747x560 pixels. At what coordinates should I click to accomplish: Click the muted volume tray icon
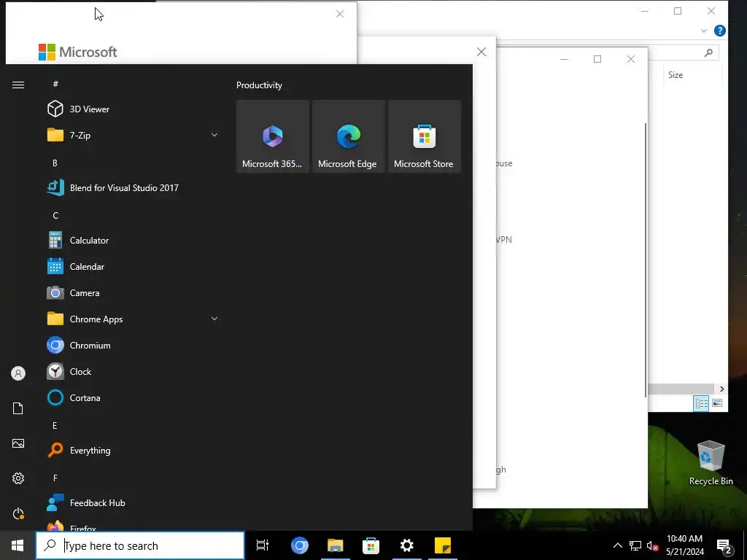click(652, 545)
